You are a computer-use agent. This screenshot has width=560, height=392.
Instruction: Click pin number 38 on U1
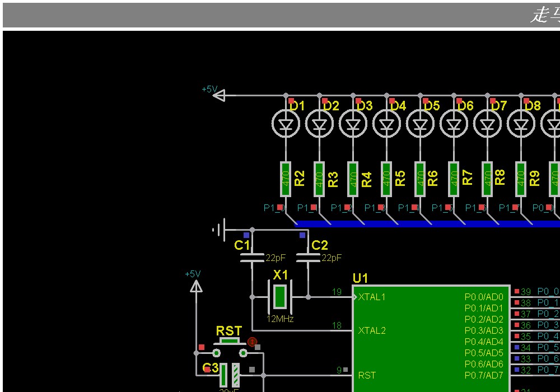point(526,303)
